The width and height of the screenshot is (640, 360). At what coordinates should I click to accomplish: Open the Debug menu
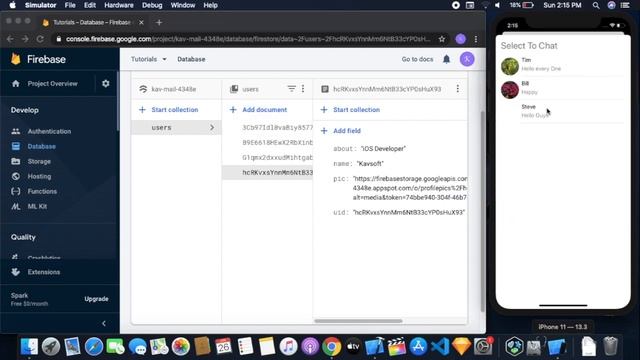click(152, 5)
